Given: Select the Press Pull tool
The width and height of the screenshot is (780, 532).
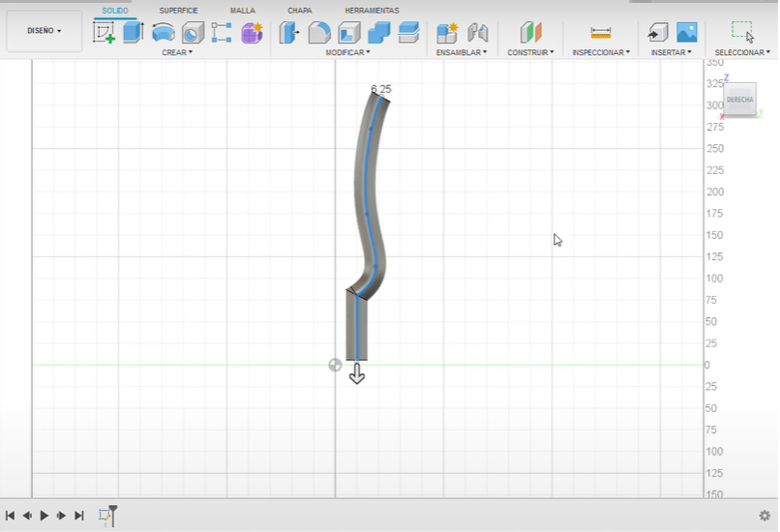Looking at the screenshot, I should tap(289, 33).
